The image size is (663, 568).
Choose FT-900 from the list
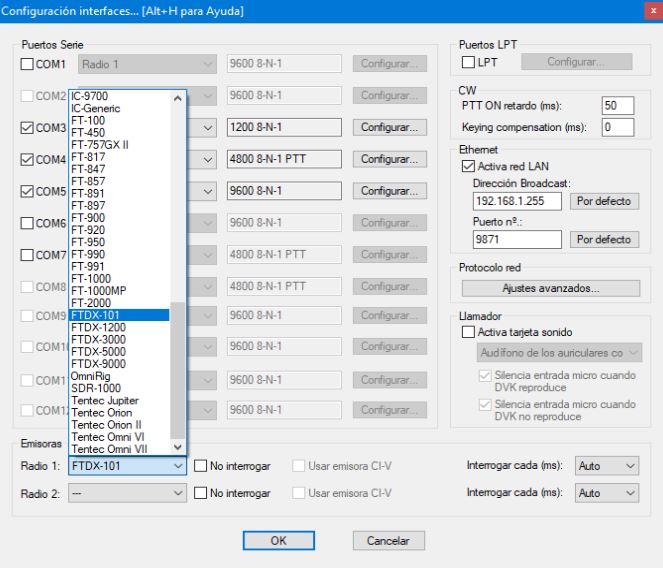pos(120,218)
